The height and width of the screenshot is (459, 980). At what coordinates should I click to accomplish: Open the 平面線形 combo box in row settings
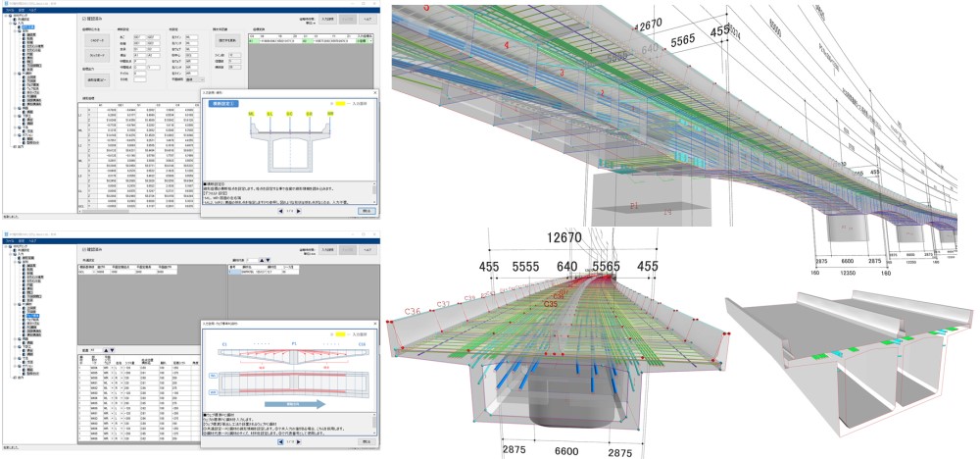tap(194, 79)
